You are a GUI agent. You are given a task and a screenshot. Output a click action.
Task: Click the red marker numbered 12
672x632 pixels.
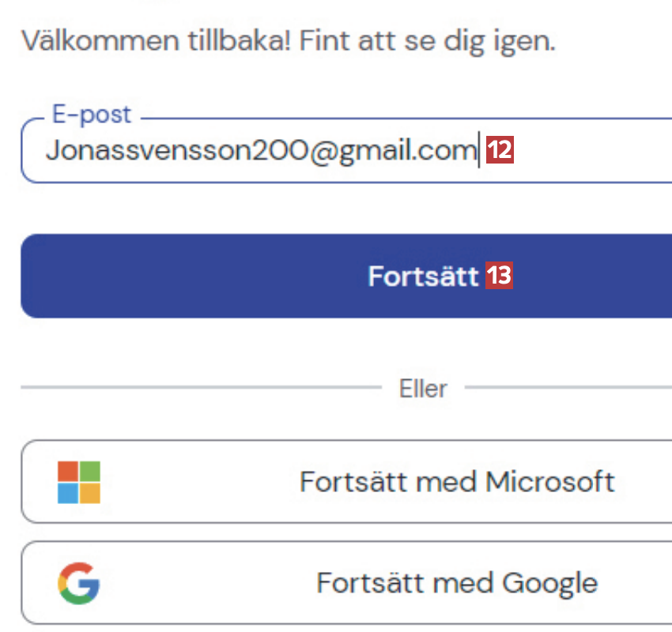click(x=500, y=150)
